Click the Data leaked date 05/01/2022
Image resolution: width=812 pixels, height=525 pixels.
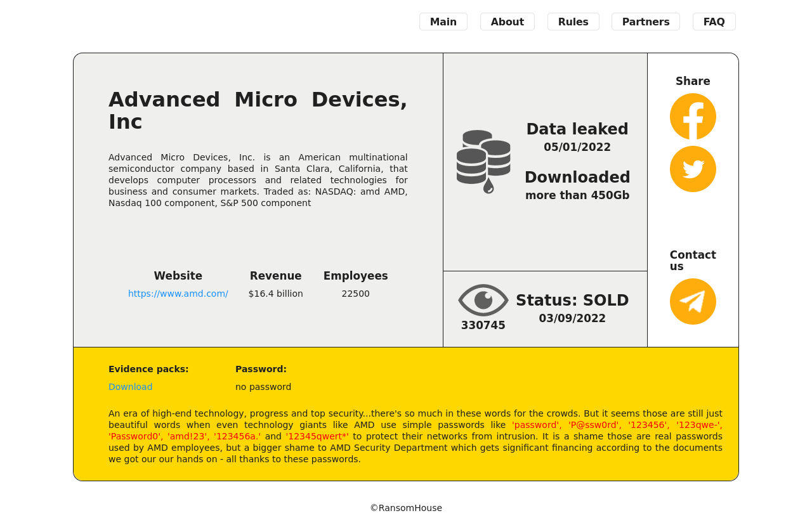coord(577,147)
